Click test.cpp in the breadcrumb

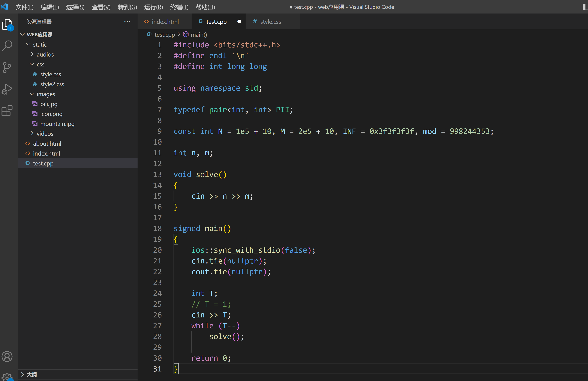[165, 35]
